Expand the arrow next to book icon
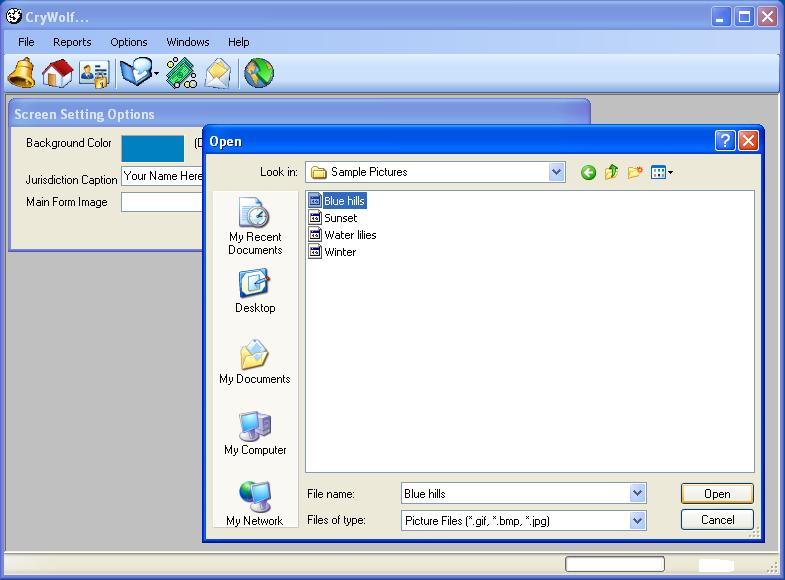 [156, 74]
